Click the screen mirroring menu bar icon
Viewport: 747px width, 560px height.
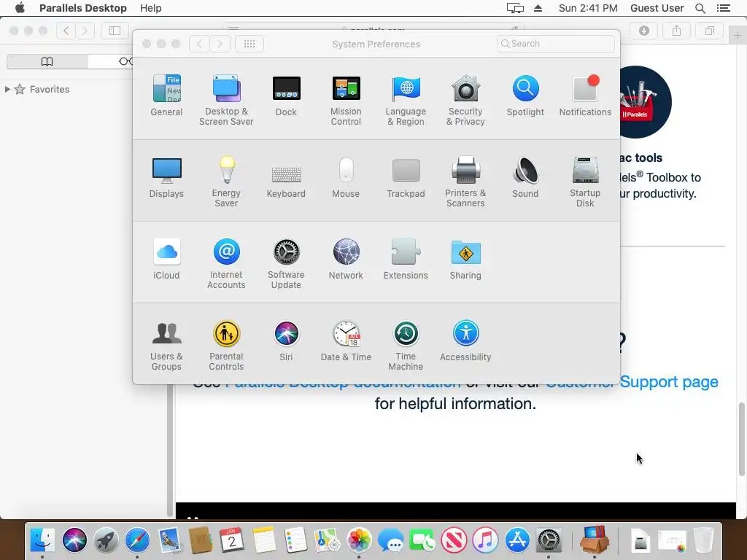pos(515,8)
